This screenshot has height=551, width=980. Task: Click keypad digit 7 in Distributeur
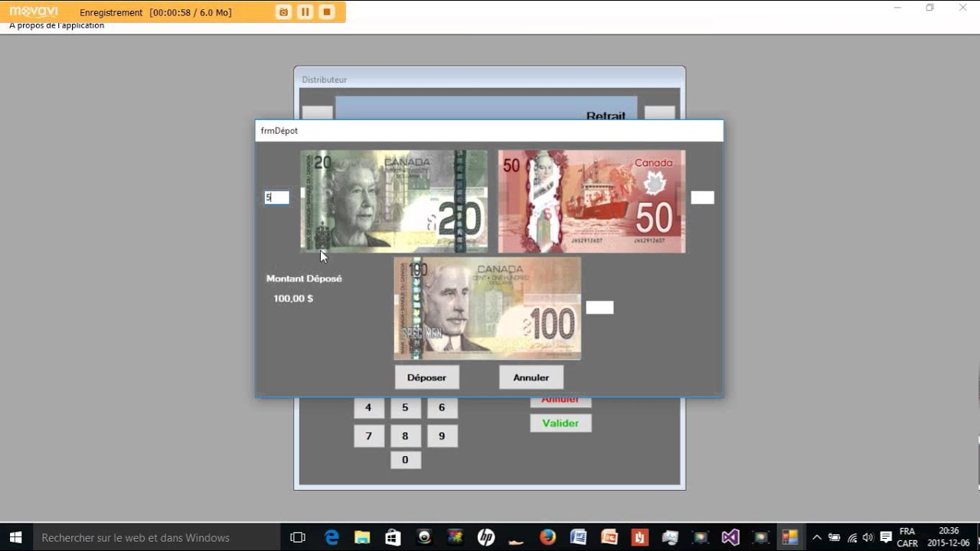coord(368,436)
